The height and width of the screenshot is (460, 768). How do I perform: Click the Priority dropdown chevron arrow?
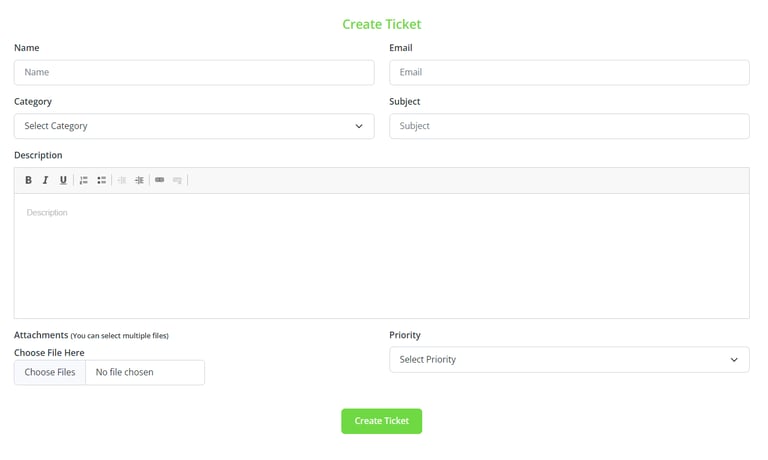[734, 360]
